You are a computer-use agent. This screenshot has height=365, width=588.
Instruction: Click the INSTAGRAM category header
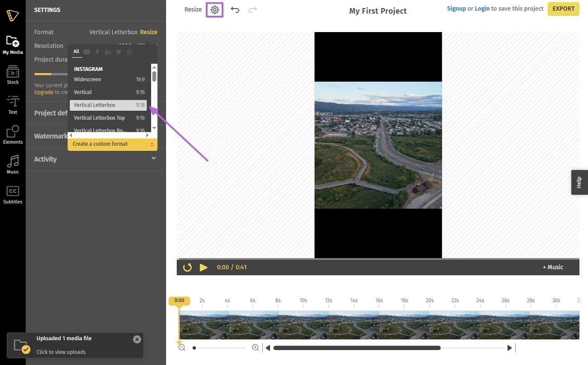point(88,69)
